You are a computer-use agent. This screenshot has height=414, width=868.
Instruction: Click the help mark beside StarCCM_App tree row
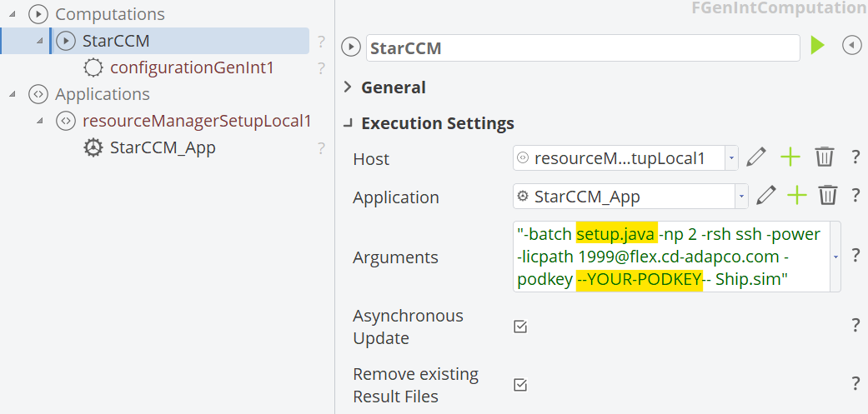pos(320,148)
